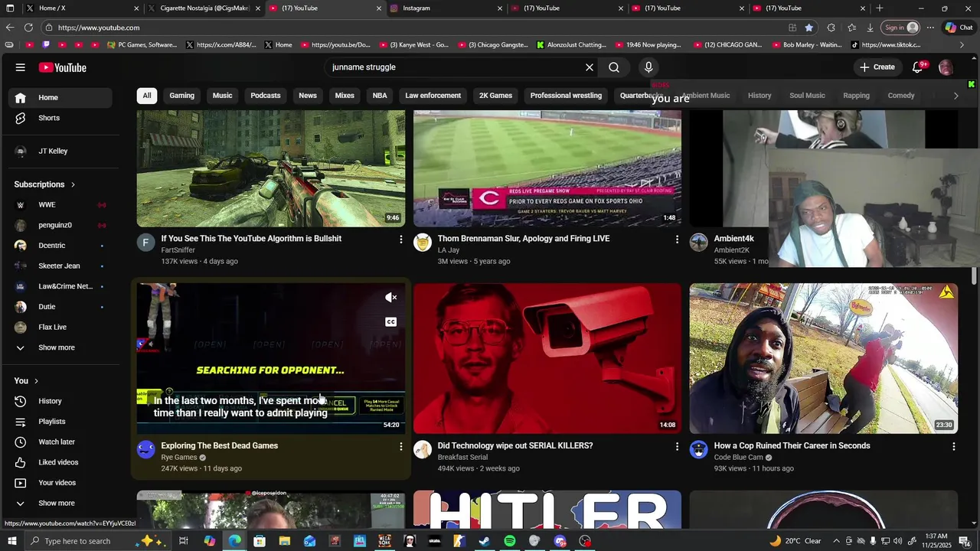The image size is (980, 551).
Task: Click the Create button
Action: coord(877,67)
